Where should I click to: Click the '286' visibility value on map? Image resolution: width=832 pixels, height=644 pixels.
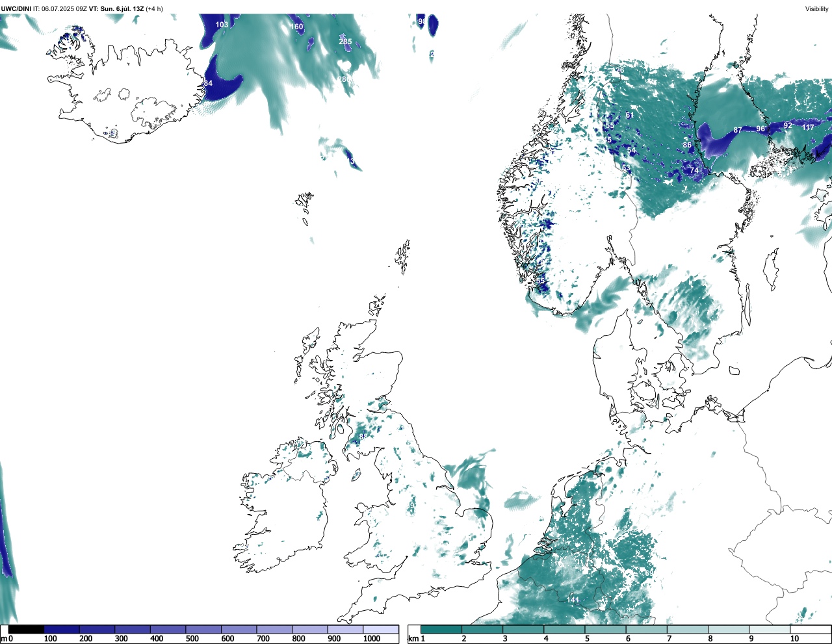[344, 79]
